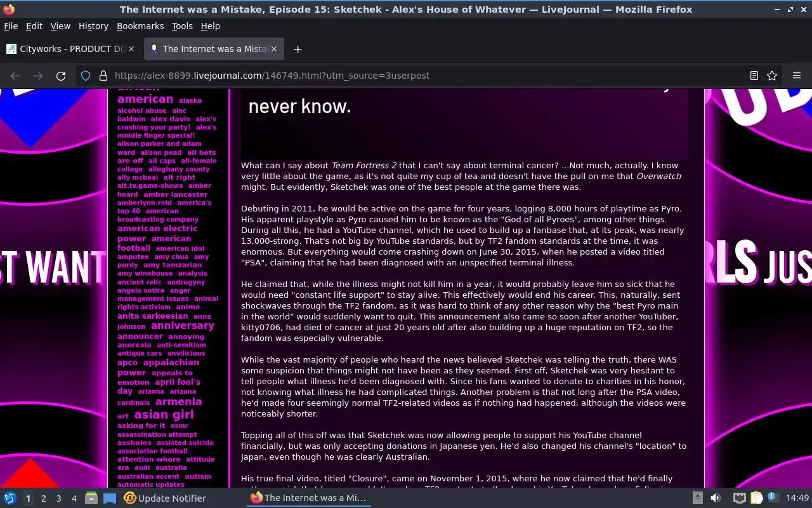Open the 'assassination attempt' tag link

tap(157, 435)
